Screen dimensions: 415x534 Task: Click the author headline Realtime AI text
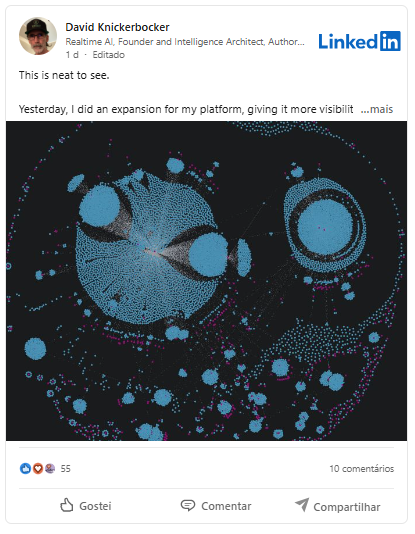(x=185, y=42)
